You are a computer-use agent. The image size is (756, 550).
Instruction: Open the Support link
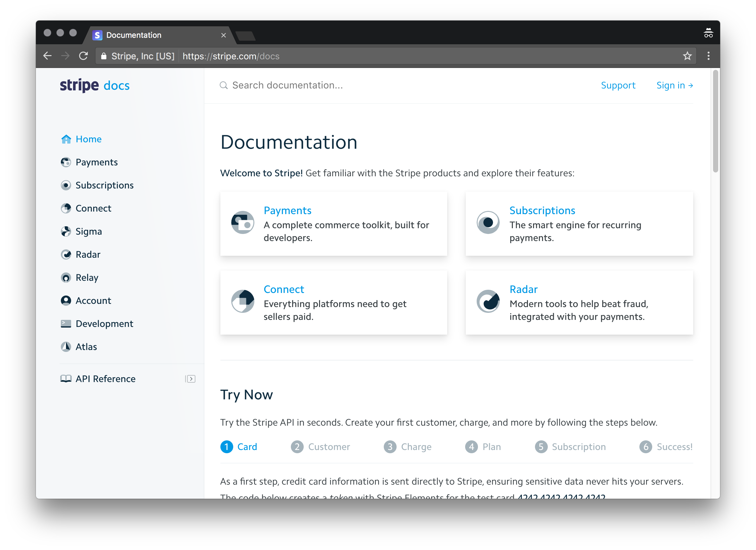tap(618, 85)
